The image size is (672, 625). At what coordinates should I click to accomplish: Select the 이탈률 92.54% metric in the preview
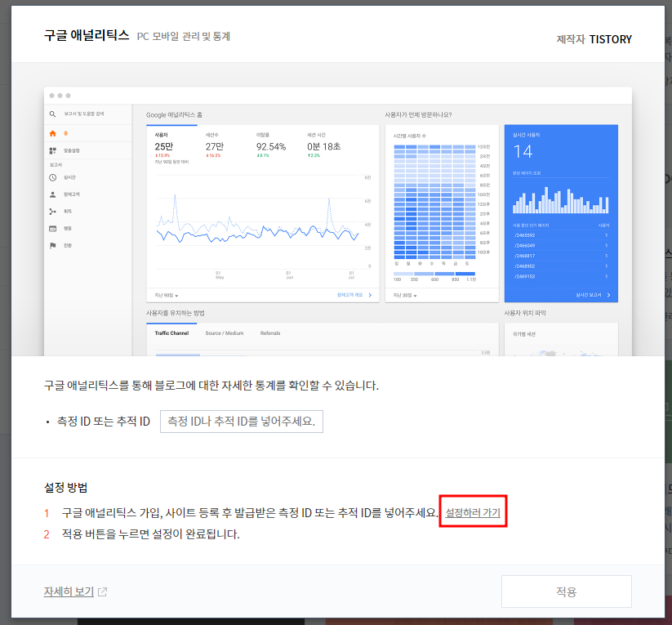271,146
